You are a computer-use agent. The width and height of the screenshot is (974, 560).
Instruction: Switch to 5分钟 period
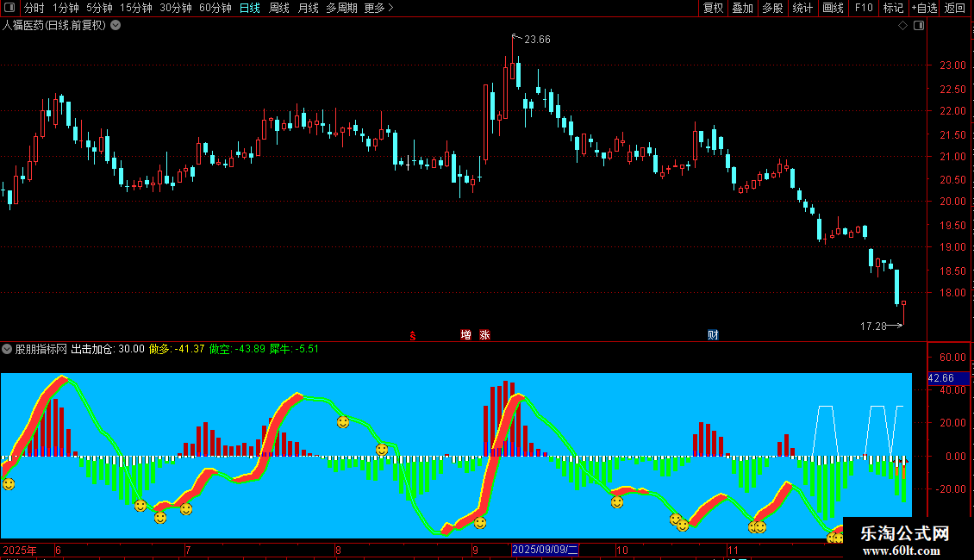click(99, 8)
